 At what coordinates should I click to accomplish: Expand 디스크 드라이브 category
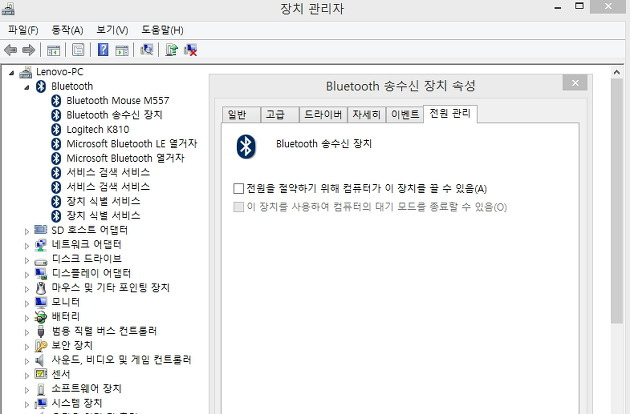[x=27, y=260]
